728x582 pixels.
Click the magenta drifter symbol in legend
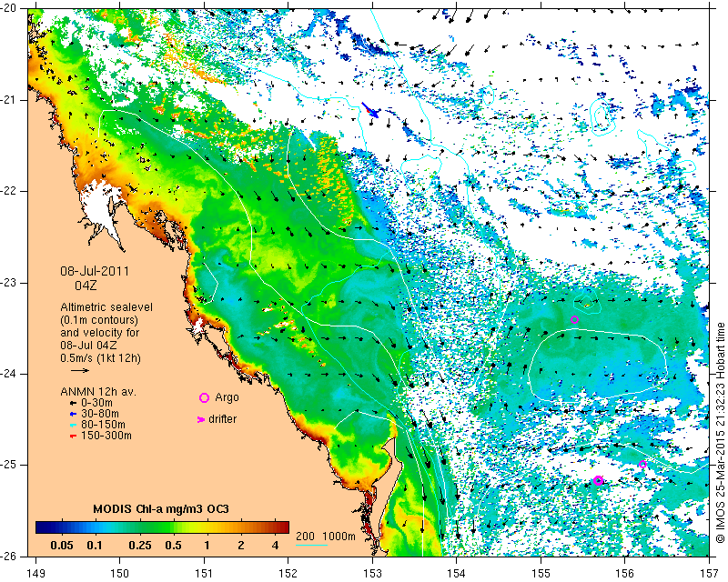[201, 419]
